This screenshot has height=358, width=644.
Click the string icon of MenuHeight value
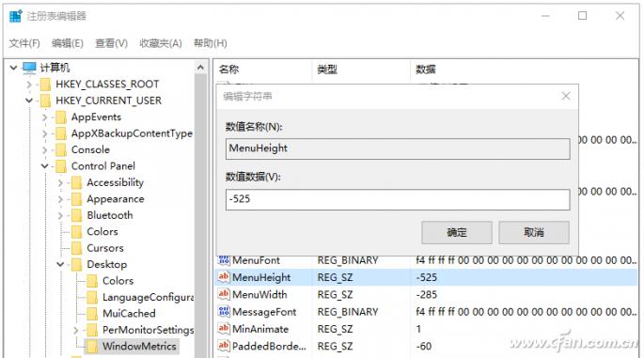tap(224, 277)
